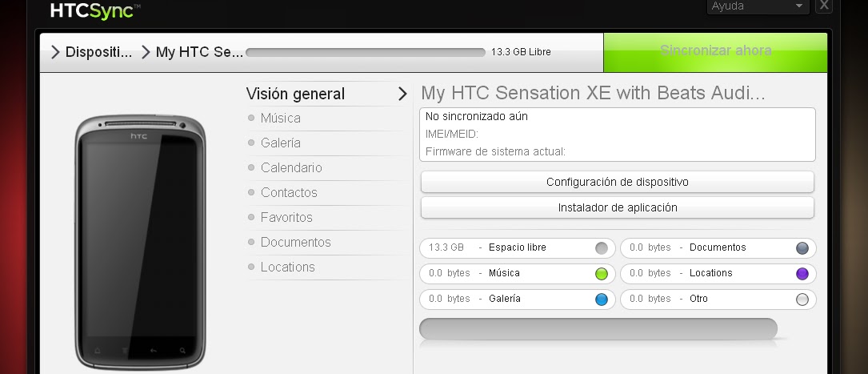Click the storage usage bar at top
Screen dimensions: 868x374
[x=366, y=52]
